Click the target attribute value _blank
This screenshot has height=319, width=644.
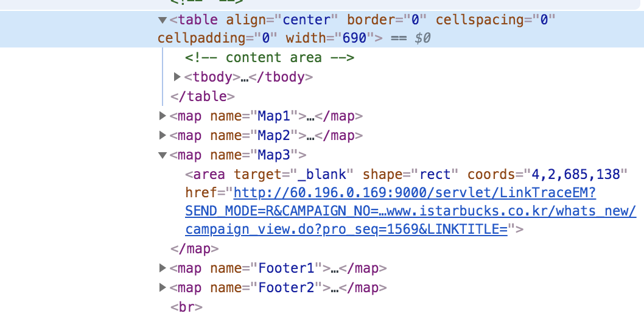click(322, 175)
